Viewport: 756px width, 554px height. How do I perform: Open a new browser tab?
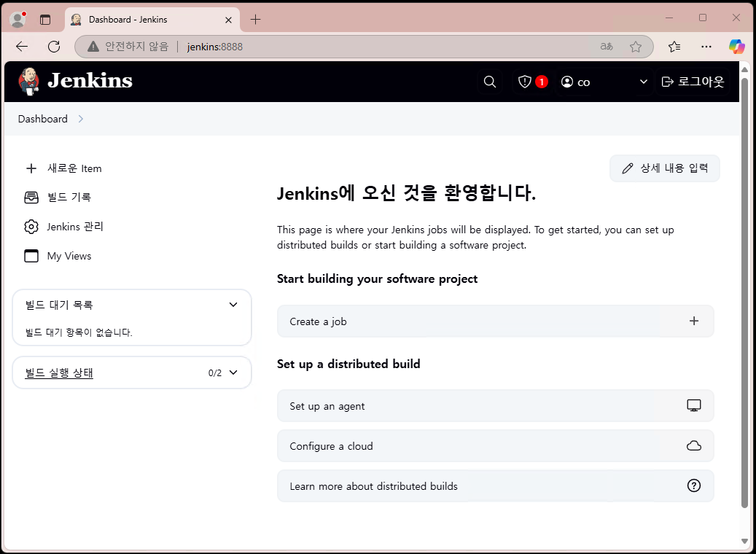tap(256, 19)
